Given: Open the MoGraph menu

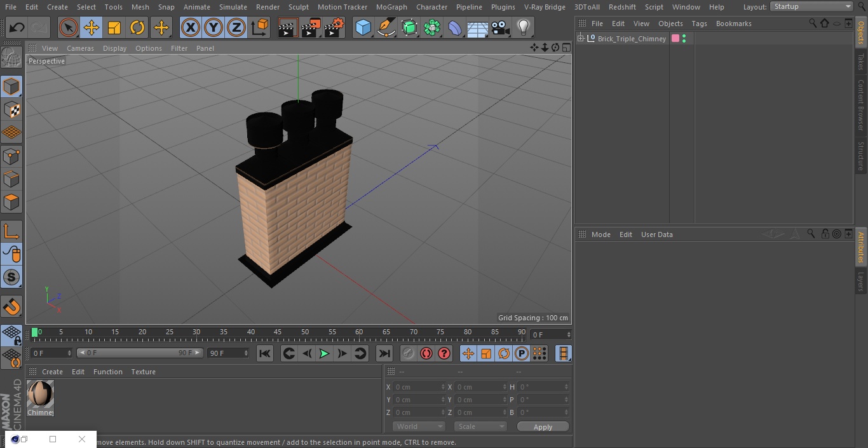Looking at the screenshot, I should coord(391,7).
